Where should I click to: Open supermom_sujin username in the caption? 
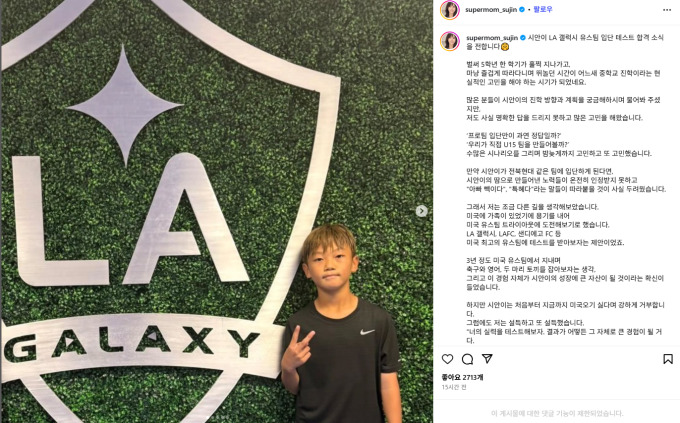click(x=492, y=38)
